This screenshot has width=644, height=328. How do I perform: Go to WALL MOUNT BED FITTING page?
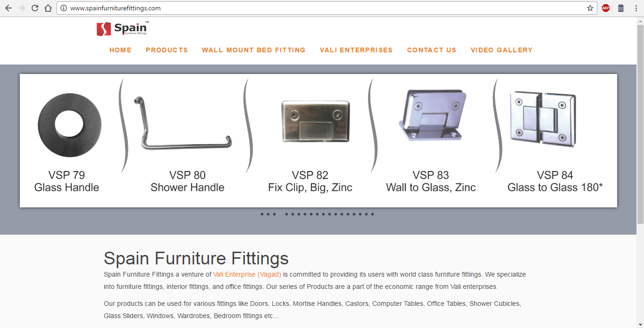point(253,50)
